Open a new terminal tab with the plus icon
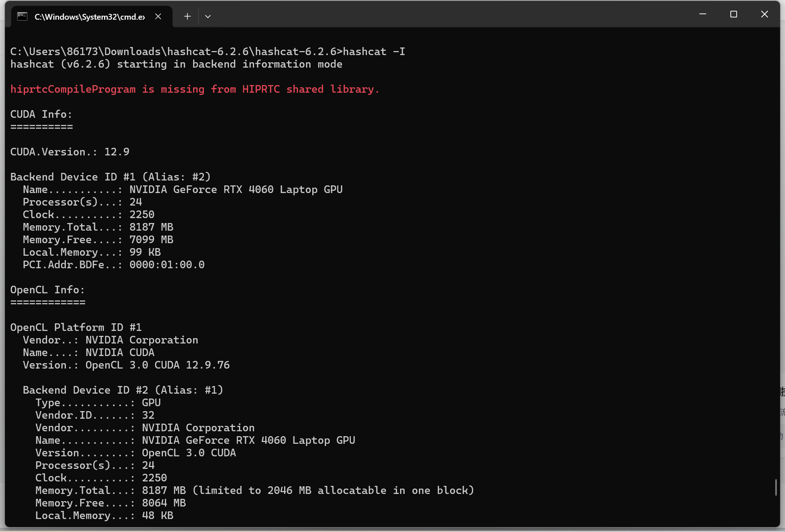Image resolution: width=785 pixels, height=532 pixels. (x=187, y=16)
